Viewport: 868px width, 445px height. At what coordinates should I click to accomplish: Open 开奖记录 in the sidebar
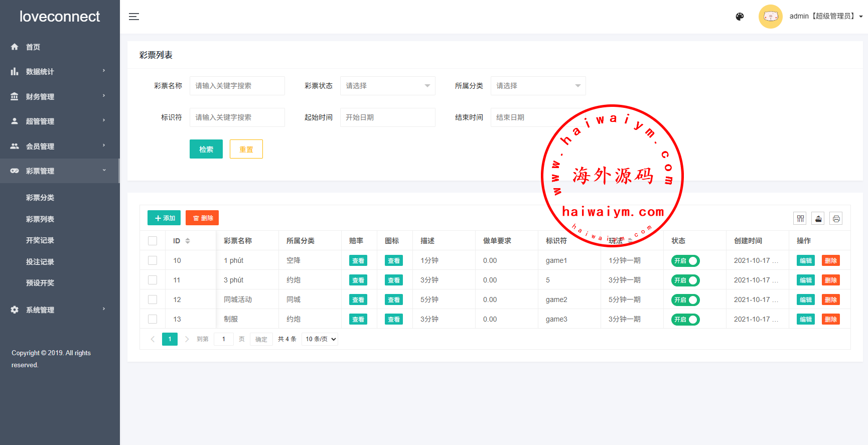40,240
